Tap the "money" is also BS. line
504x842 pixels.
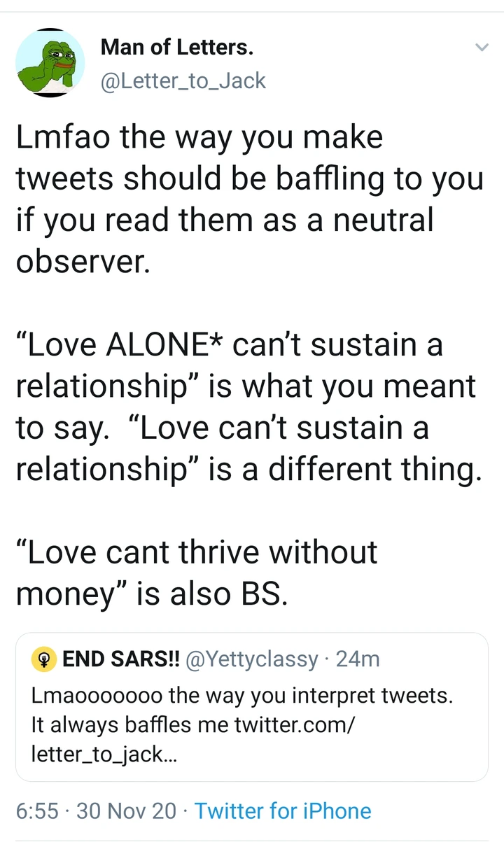coord(151,594)
